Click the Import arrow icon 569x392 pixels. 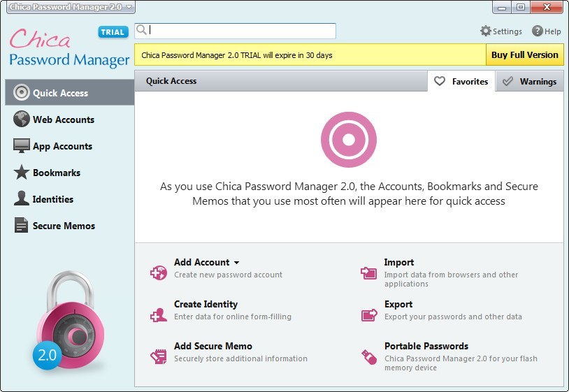(368, 273)
